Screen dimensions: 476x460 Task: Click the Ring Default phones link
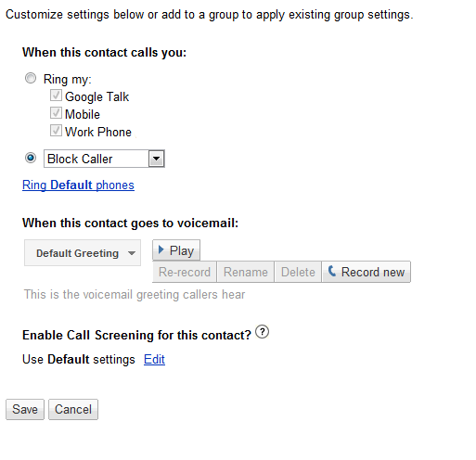click(x=78, y=185)
